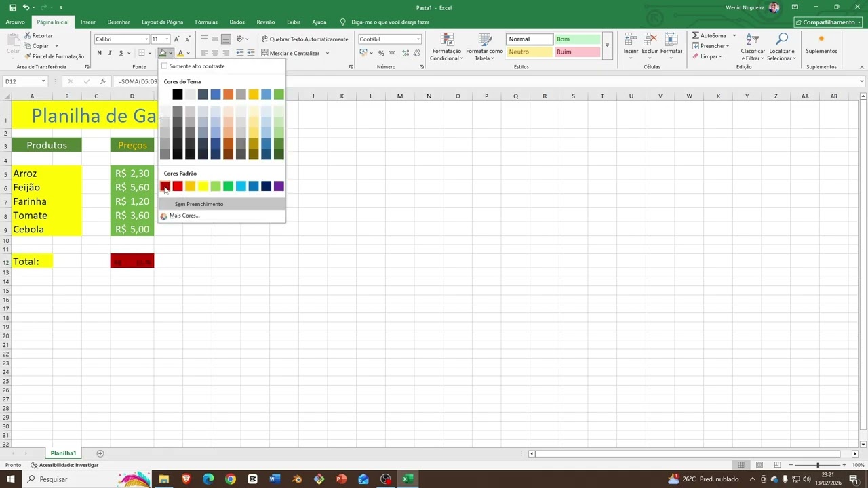The height and width of the screenshot is (488, 868).
Task: Click the Compartilhamento button
Action: point(828,22)
